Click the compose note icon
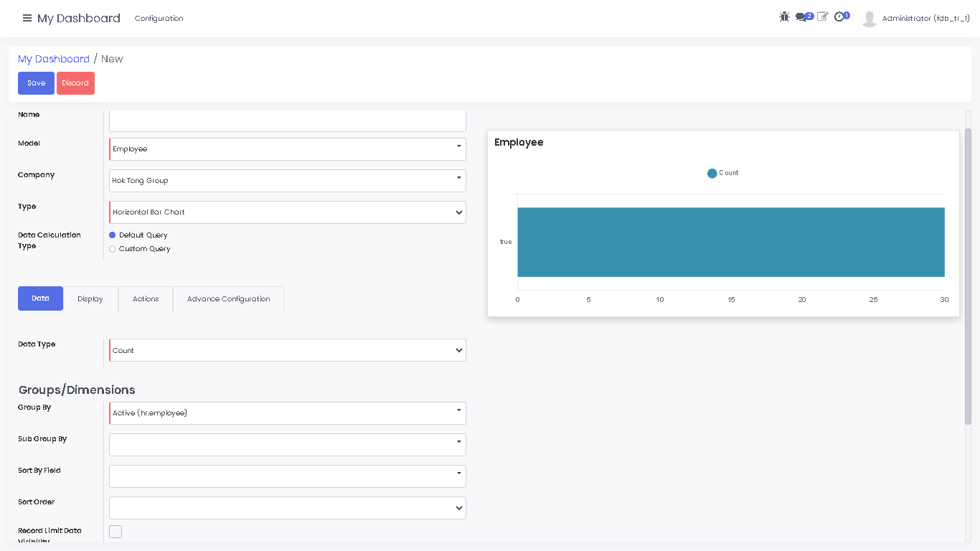 822,16
